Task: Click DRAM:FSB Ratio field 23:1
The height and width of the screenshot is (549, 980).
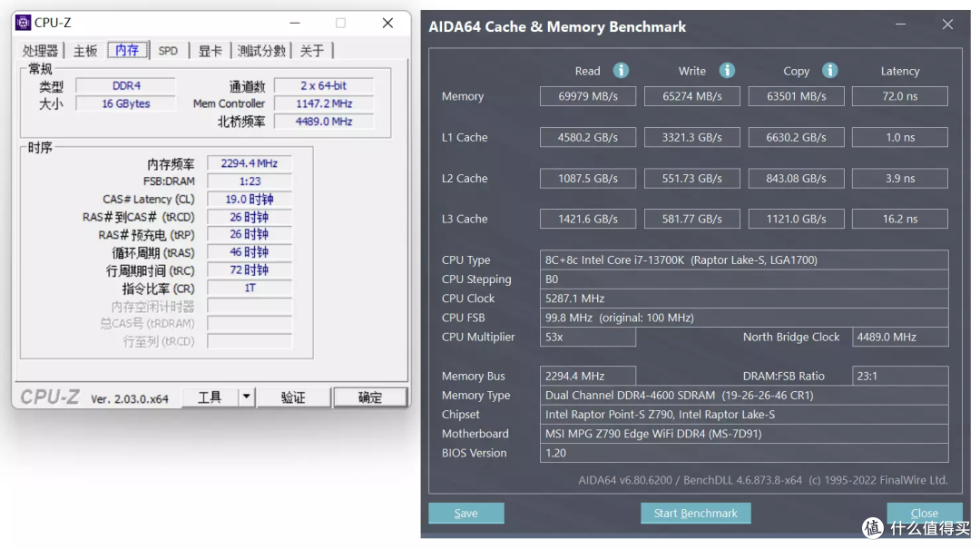Action: pyautogui.click(x=900, y=376)
